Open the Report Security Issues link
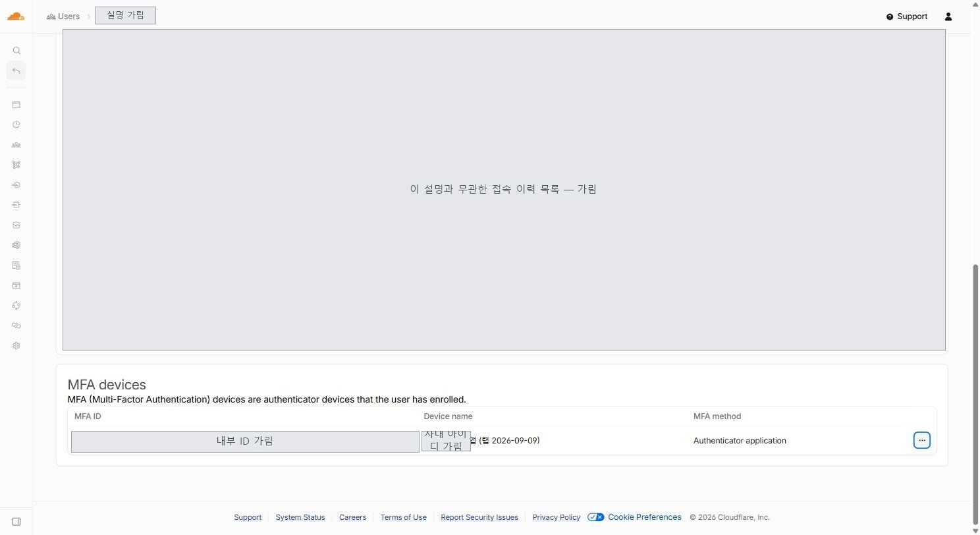 (479, 517)
